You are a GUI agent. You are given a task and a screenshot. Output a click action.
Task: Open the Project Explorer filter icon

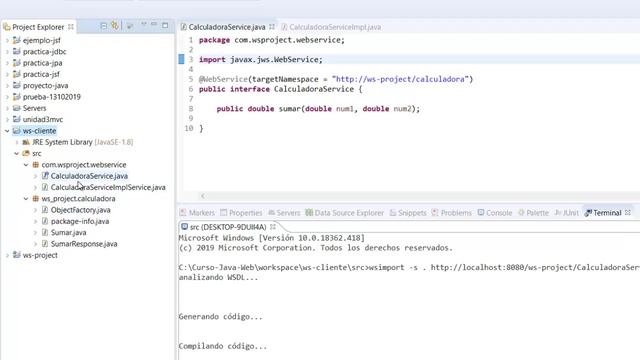click(130, 26)
